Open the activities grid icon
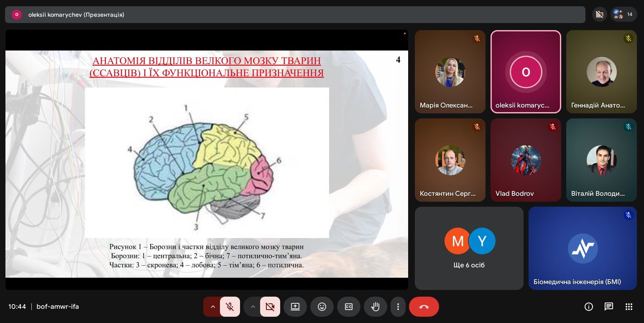 click(629, 307)
